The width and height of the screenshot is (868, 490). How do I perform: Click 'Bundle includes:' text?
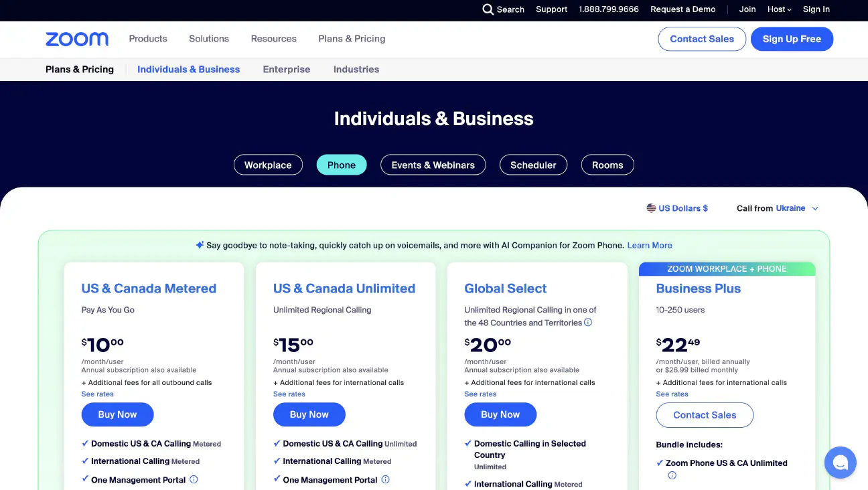(689, 444)
